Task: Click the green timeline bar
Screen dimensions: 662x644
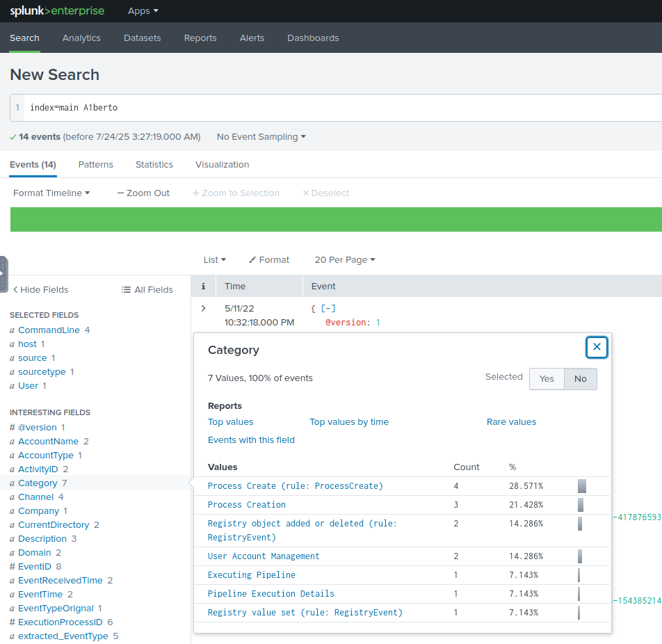Action: point(336,219)
